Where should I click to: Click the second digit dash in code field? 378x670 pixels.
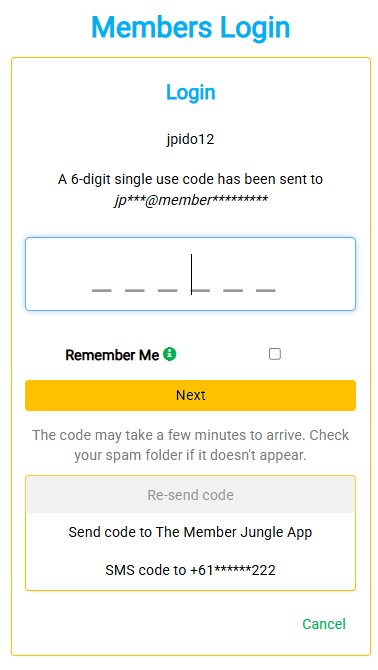click(135, 291)
